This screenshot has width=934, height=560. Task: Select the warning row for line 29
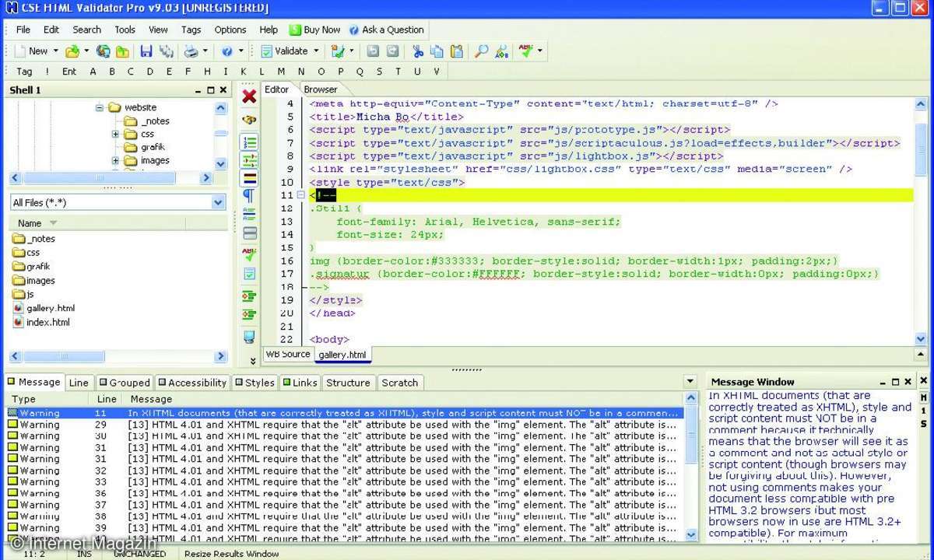point(343,425)
